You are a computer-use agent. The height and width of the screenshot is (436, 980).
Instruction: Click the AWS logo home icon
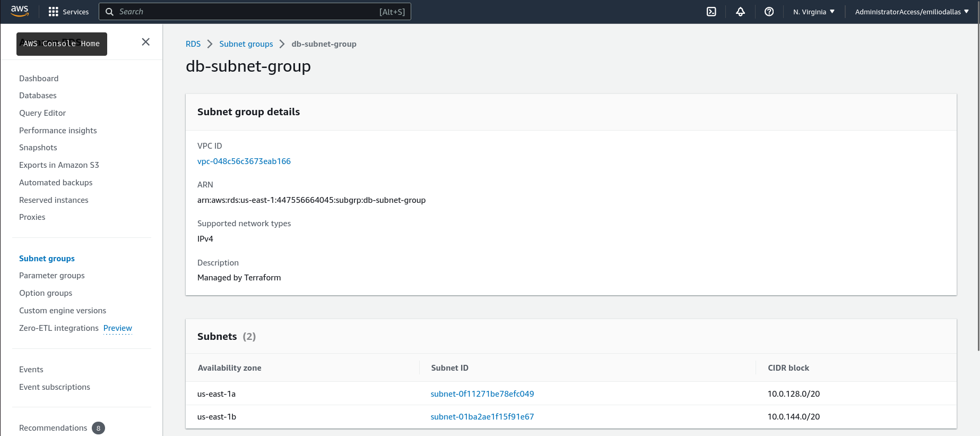click(20, 11)
